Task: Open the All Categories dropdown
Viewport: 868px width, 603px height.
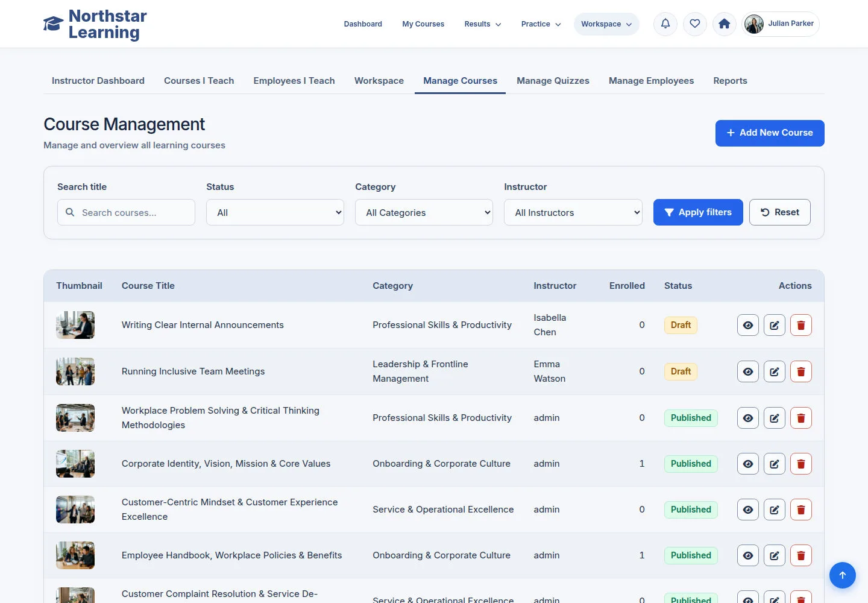Action: tap(424, 212)
